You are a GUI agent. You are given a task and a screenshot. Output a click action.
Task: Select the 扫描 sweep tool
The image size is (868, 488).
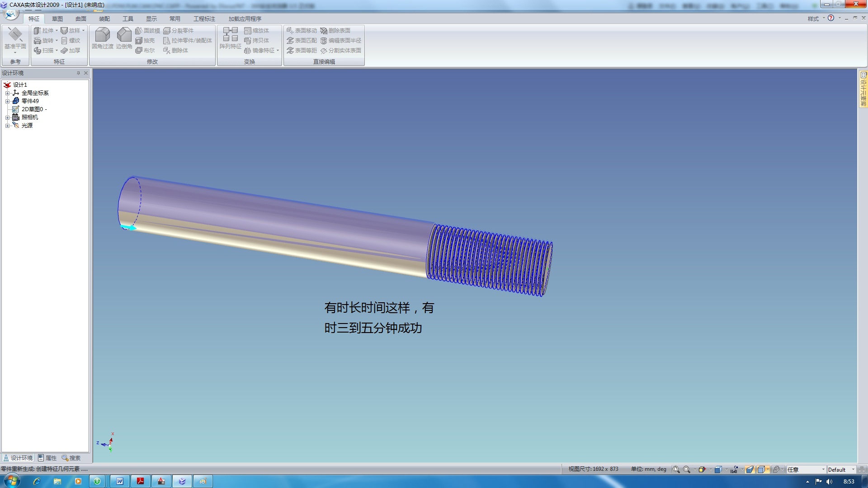click(43, 50)
